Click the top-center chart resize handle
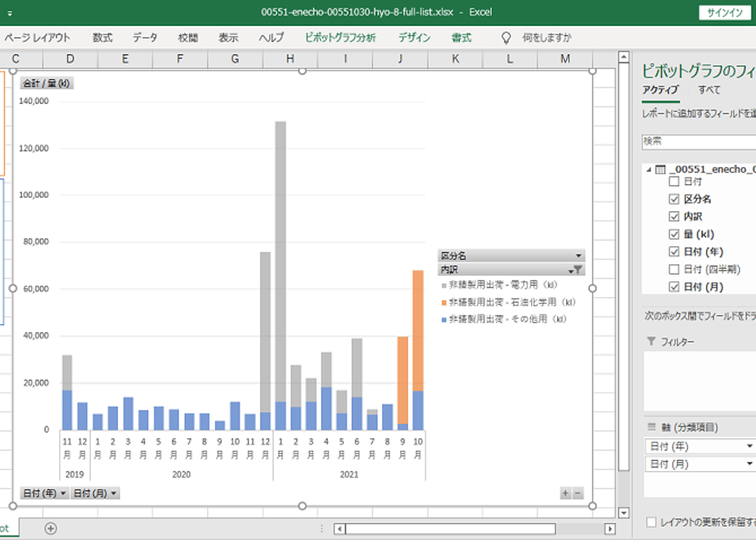Screen dimensions: 756x540 click(302, 71)
